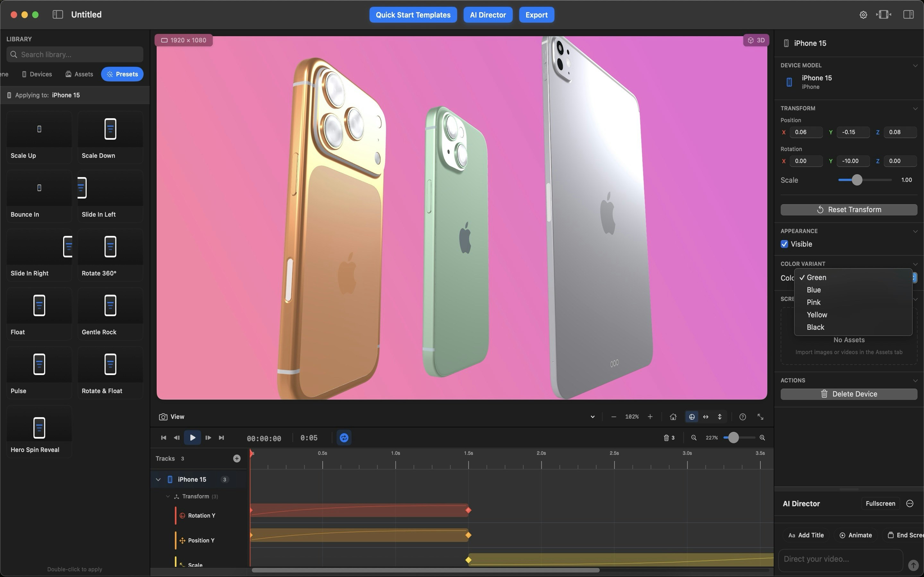Collapse the Transform section chevron
The width and height of the screenshot is (924, 577).
click(915, 108)
